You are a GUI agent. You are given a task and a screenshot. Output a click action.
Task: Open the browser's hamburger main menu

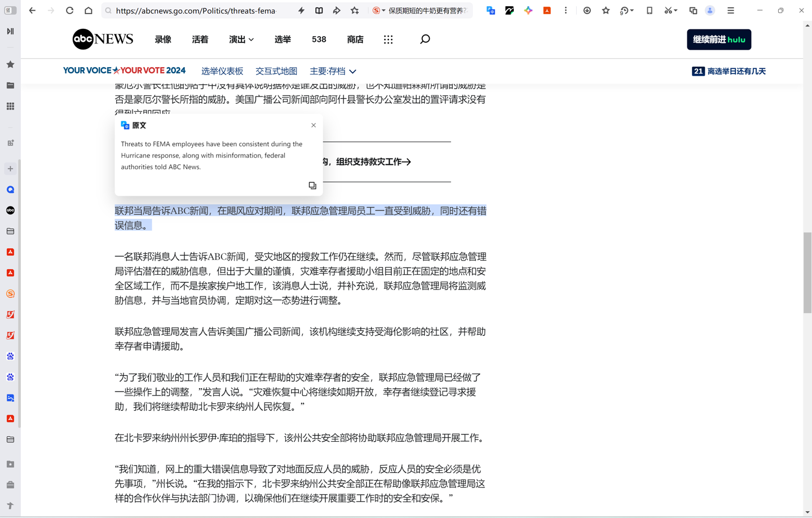[731, 11]
